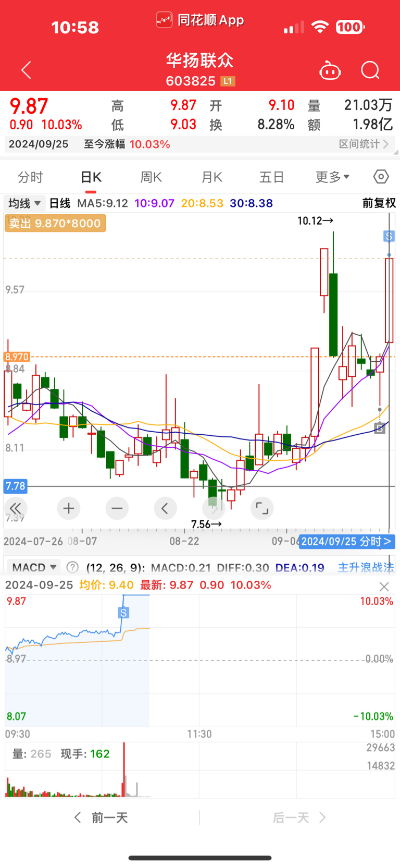400x868 pixels.
Task: Tap the back arrow in header
Action: pyautogui.click(x=26, y=70)
